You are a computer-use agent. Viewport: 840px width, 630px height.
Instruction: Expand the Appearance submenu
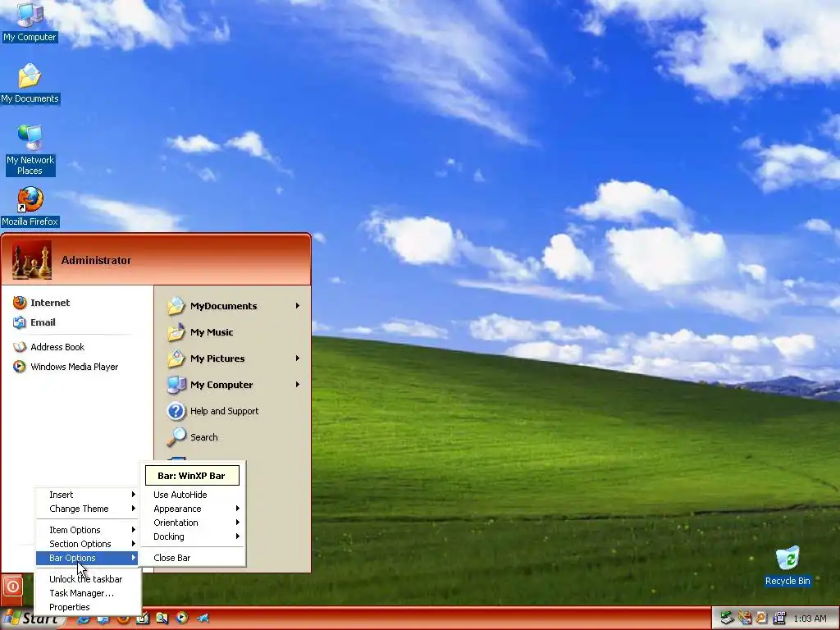point(193,509)
